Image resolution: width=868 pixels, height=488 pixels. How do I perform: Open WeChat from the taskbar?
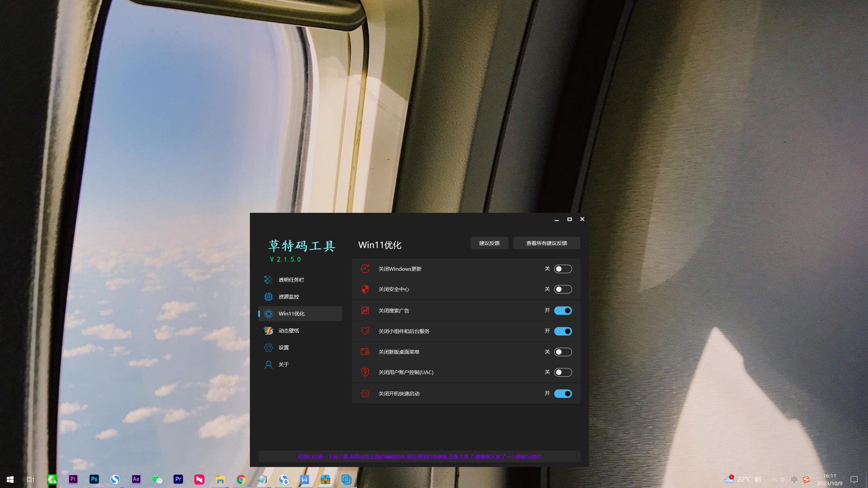tap(157, 479)
